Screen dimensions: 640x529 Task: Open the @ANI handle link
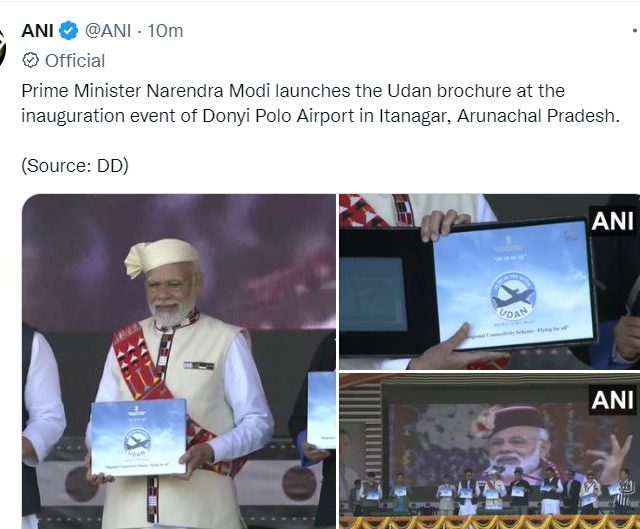111,30
